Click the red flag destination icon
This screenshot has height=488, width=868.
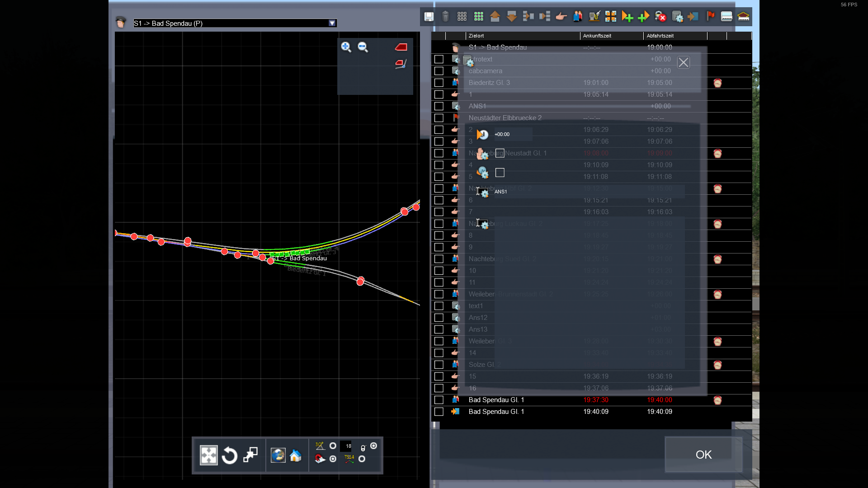point(710,17)
